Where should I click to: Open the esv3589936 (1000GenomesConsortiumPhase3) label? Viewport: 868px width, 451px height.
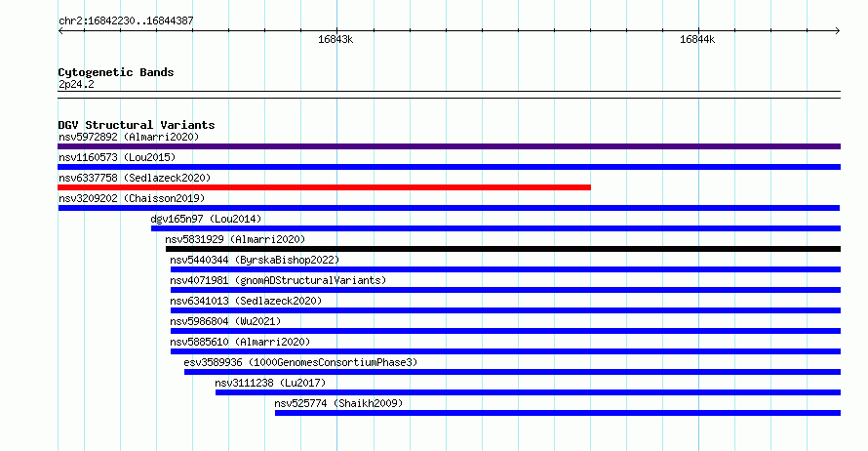click(x=300, y=362)
